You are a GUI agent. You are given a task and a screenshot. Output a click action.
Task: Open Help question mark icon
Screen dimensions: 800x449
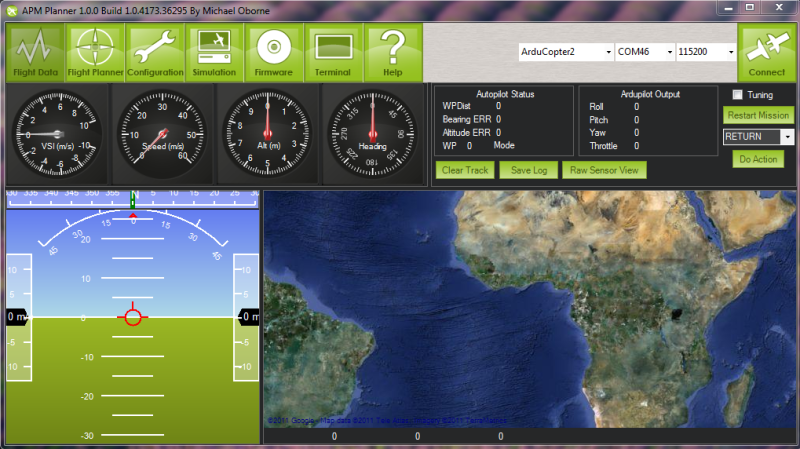(392, 52)
